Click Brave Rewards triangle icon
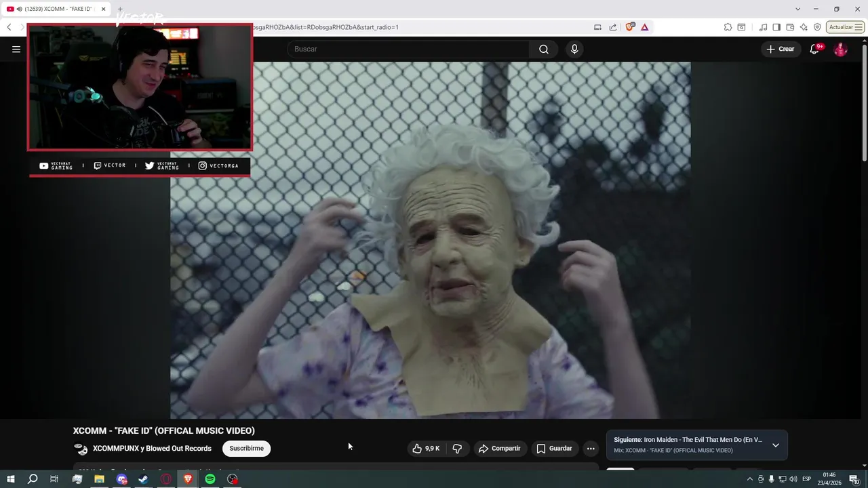The width and height of the screenshot is (868, 488). [644, 27]
